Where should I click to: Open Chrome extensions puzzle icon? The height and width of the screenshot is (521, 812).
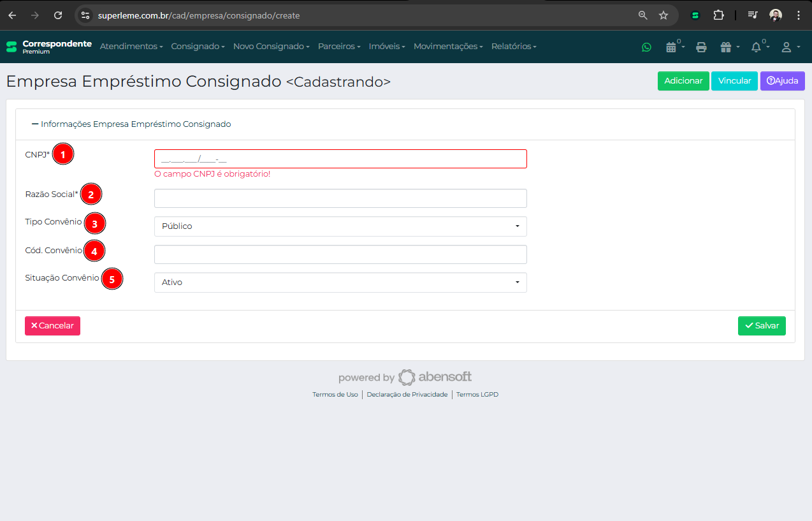click(718, 15)
